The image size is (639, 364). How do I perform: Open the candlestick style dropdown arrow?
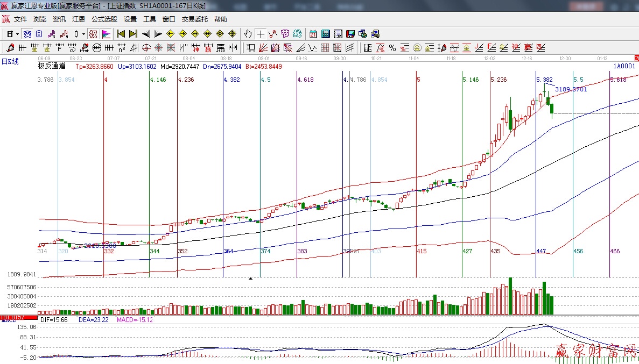83,34
